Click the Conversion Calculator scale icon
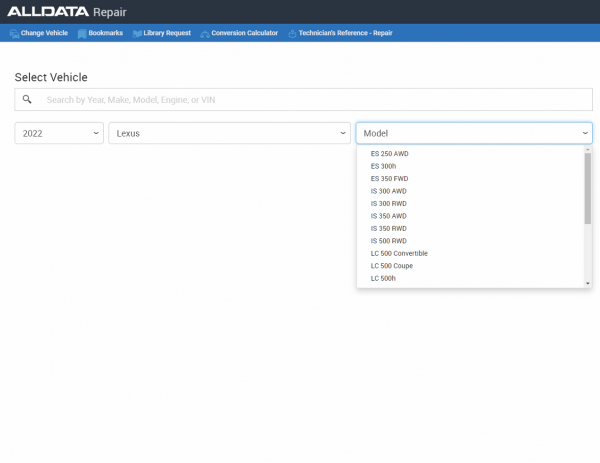This screenshot has height=463, width=600. pyautogui.click(x=205, y=34)
